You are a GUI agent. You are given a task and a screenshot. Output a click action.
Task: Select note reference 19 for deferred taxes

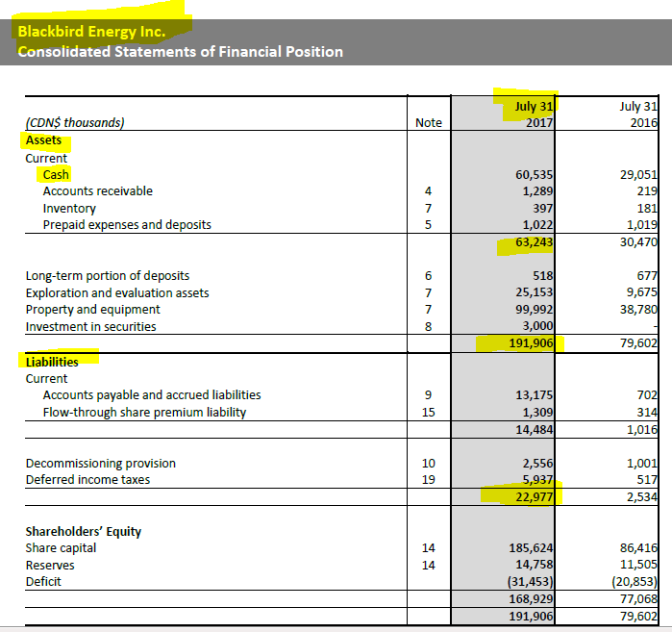[x=428, y=480]
